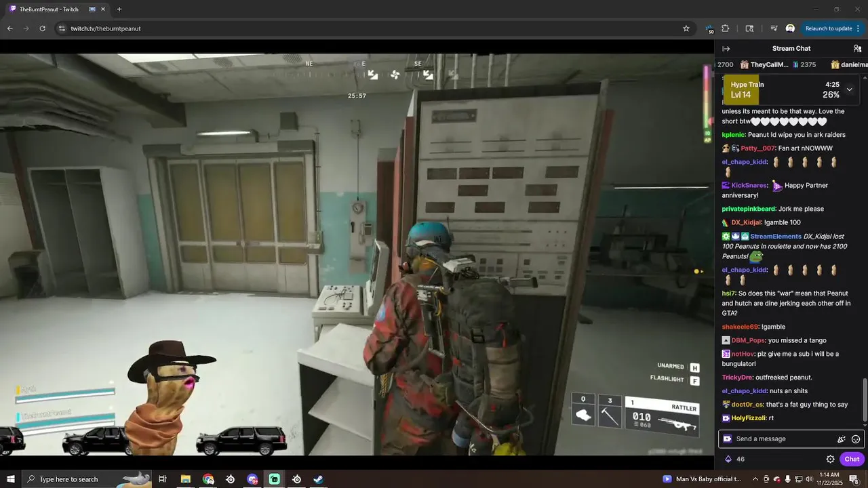868x488 pixels.
Task: Open the emote picker in chat
Action: tap(856, 439)
